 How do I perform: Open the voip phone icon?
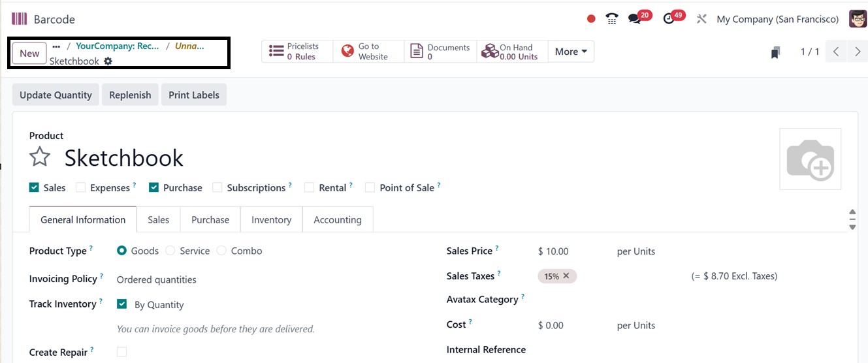(x=611, y=19)
